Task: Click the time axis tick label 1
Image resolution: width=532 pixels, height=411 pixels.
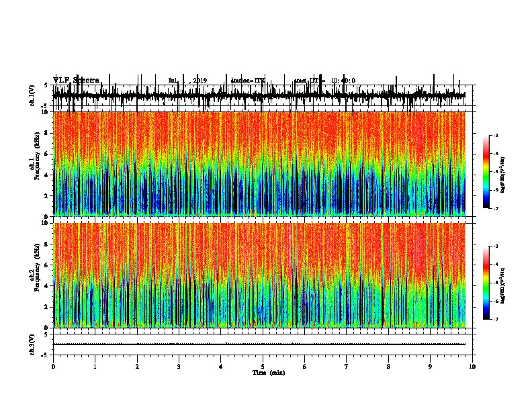Action: 95,366
